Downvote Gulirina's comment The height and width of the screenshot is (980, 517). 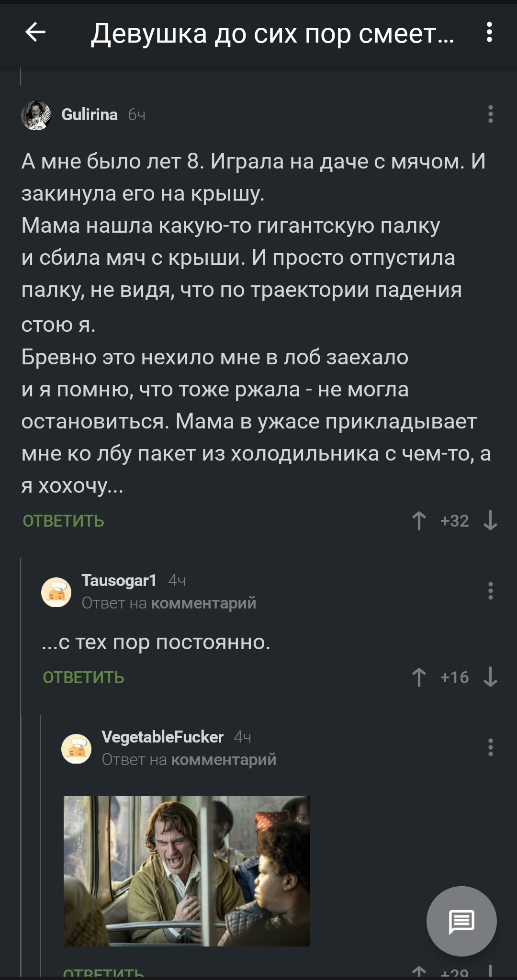[x=490, y=521]
